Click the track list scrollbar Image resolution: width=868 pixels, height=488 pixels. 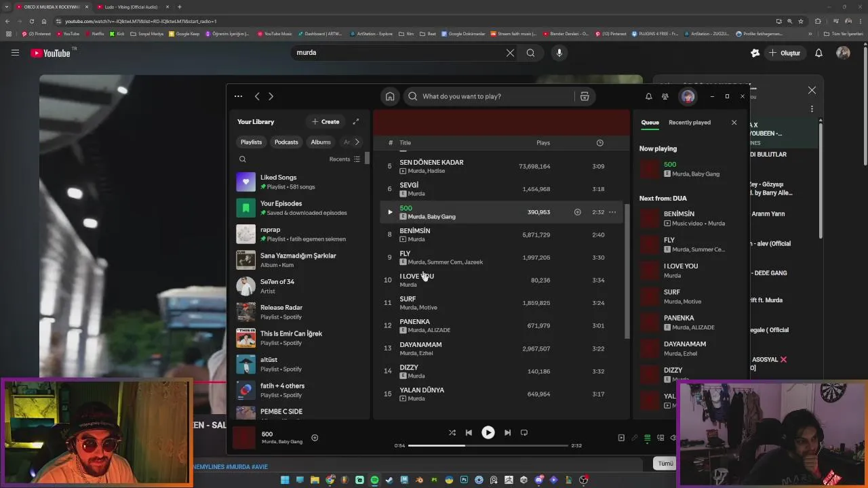point(627,271)
